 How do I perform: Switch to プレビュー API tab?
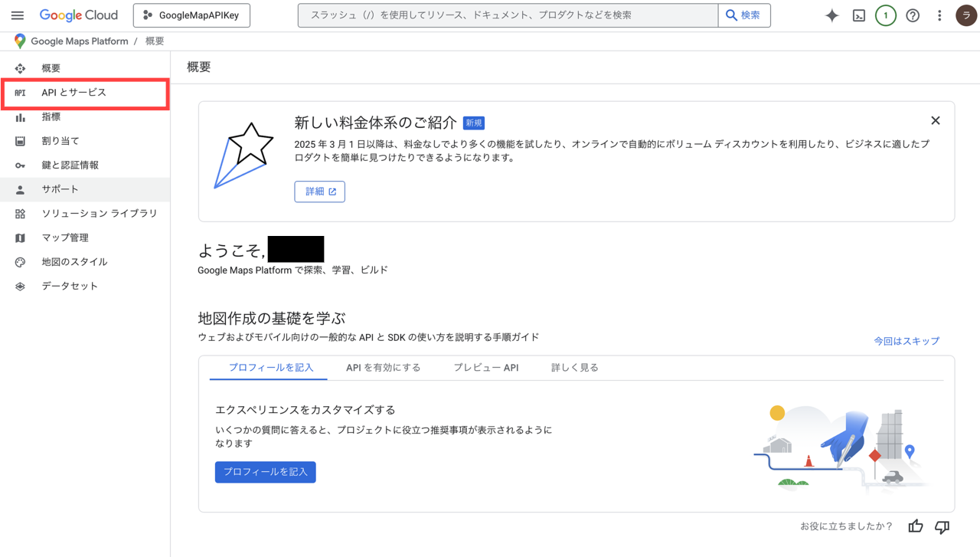pos(485,368)
